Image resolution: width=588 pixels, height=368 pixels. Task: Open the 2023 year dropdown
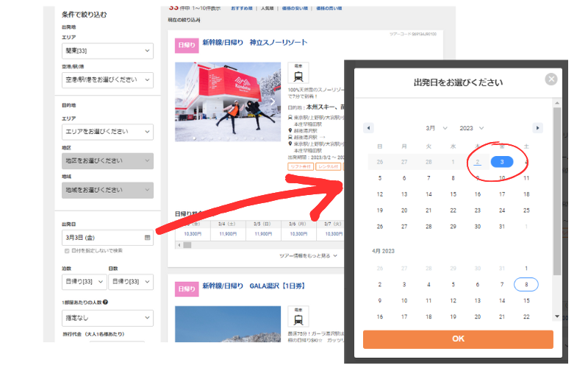472,128
